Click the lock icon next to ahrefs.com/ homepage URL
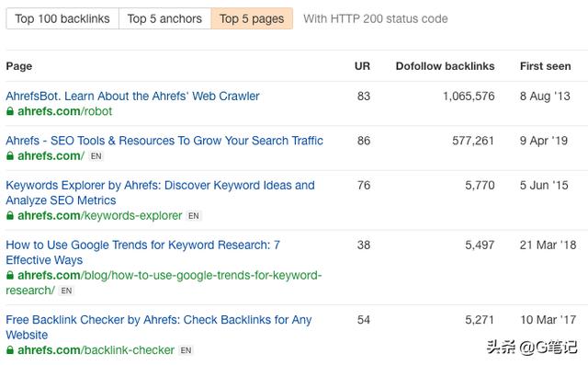 [x=10, y=156]
